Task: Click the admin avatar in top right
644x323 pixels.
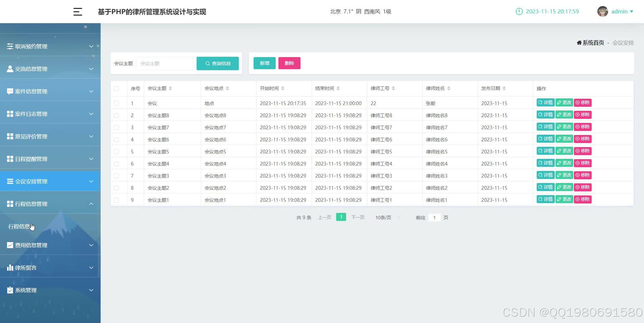Action: coord(602,11)
